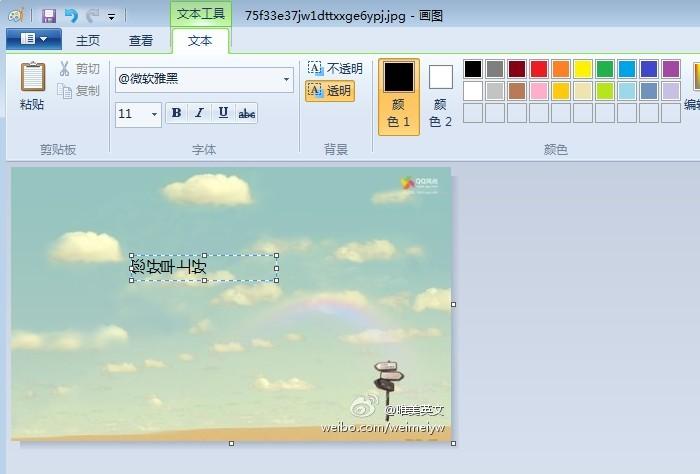Click the Paste clipboard icon
700x474 pixels.
point(32,80)
